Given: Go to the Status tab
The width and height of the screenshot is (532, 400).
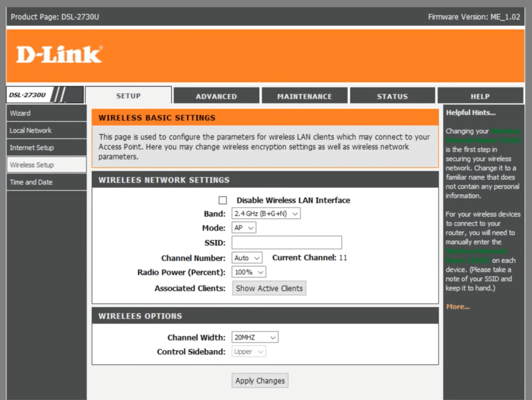Looking at the screenshot, I should [392, 96].
